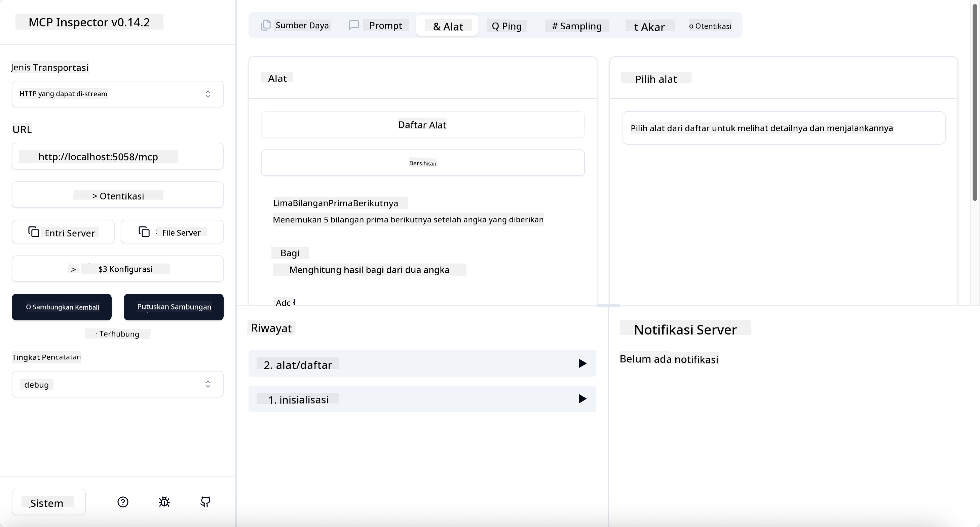Click the File Server copy icon
980x527 pixels.
coord(144,232)
